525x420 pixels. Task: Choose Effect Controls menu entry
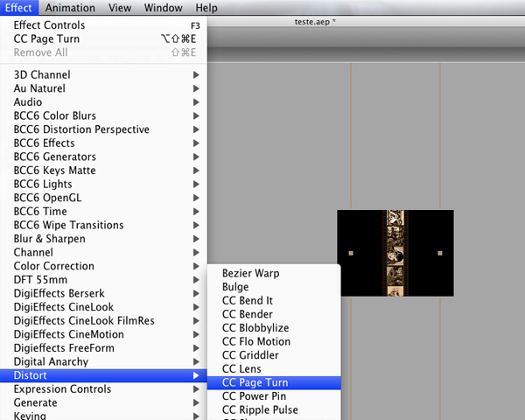pos(50,25)
